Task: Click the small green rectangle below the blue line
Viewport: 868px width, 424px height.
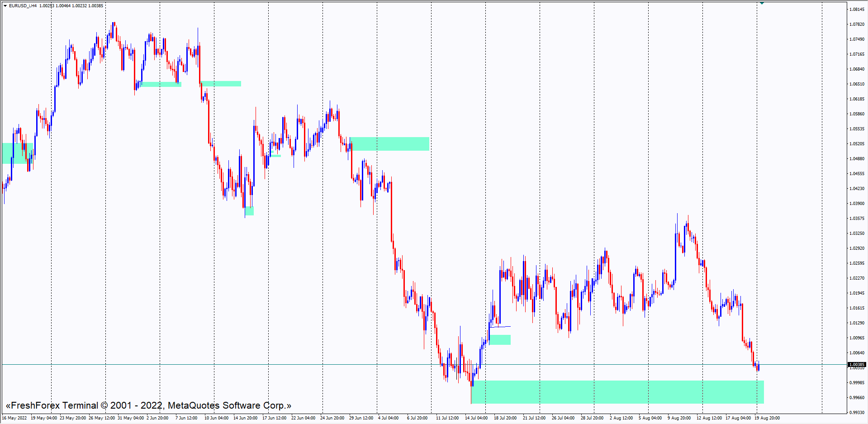Action: (x=500, y=340)
